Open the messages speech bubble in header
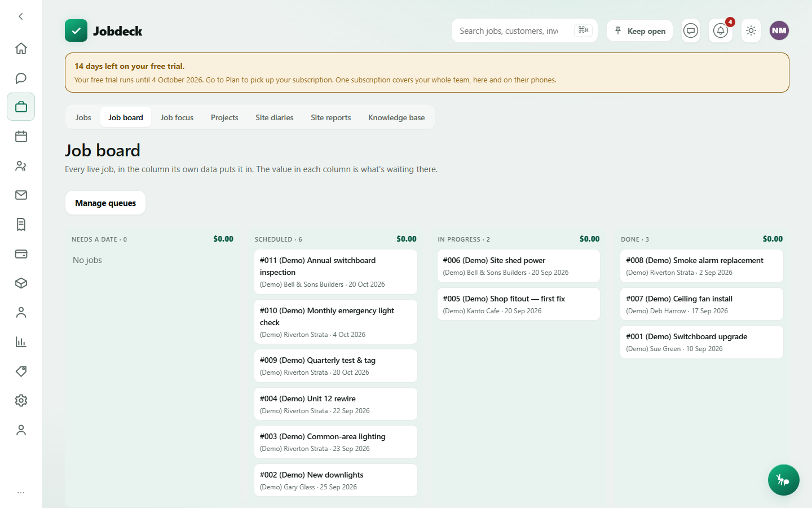The height and width of the screenshot is (508, 812). (x=691, y=30)
